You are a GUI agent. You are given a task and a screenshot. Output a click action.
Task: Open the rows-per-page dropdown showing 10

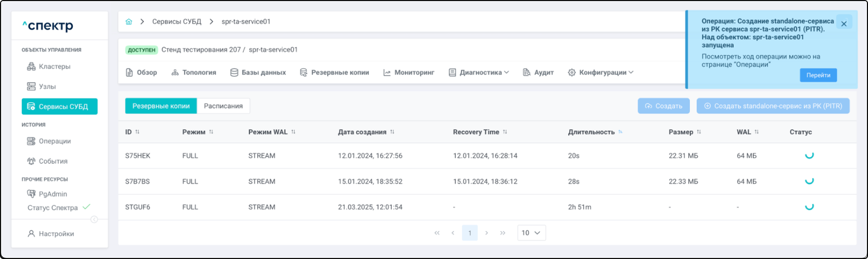click(531, 233)
